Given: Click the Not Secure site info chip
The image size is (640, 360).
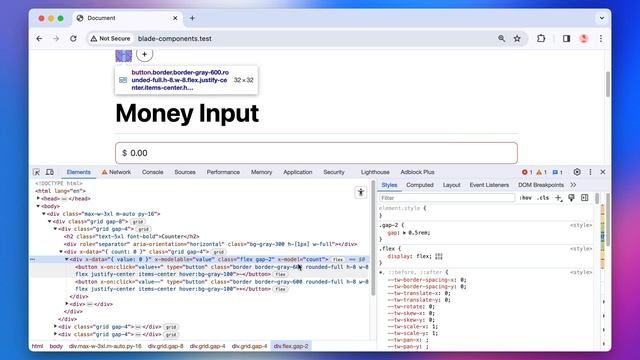Looking at the screenshot, I should point(110,38).
